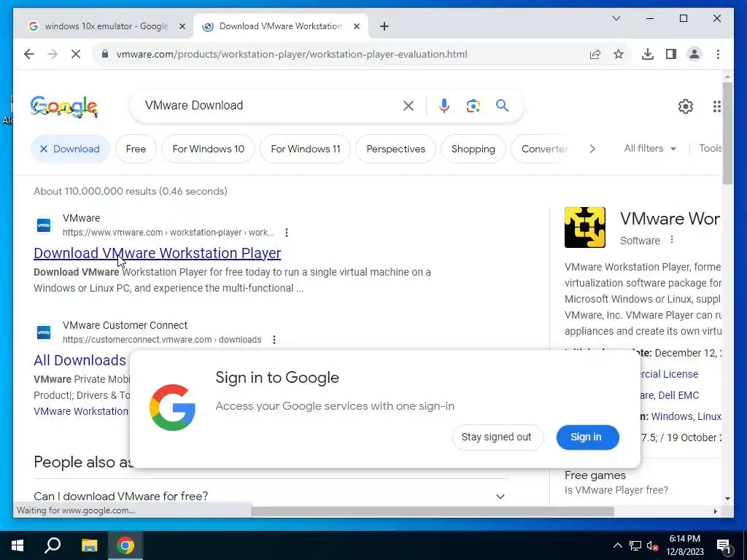Viewport: 747px width, 560px height.
Task: Open the network tray icon
Action: click(x=635, y=545)
